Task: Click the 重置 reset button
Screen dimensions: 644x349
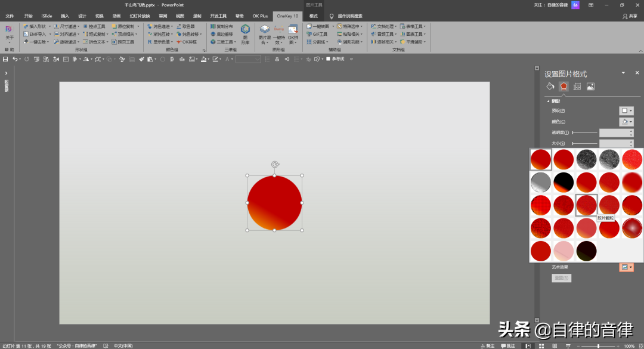Action: [561, 278]
